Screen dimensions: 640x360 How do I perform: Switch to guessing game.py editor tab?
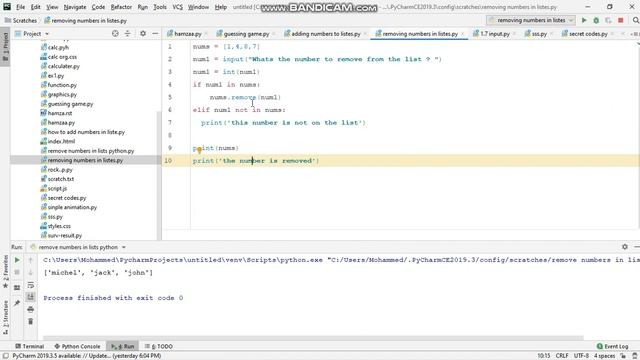(x=246, y=33)
